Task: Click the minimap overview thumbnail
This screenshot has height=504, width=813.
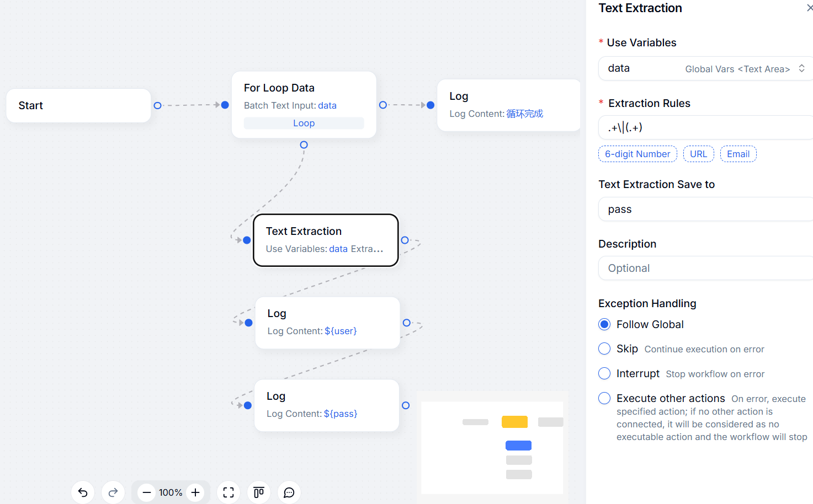Action: coord(492,447)
